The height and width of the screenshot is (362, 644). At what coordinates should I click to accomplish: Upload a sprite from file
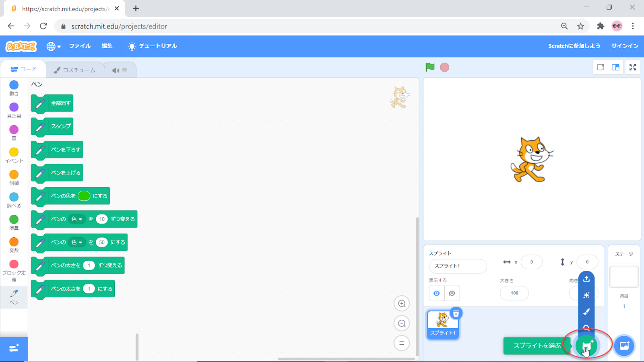(x=586, y=279)
